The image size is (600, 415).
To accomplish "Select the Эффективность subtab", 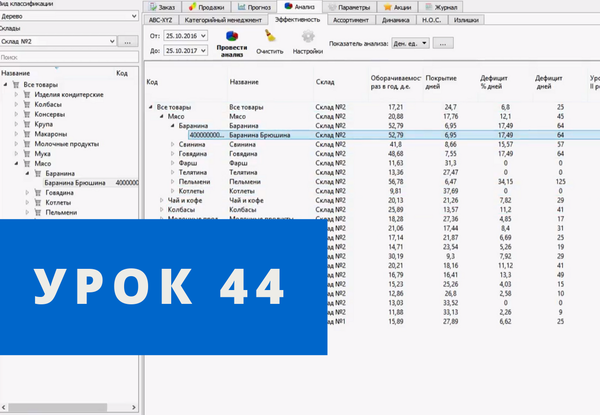I will 297,20.
